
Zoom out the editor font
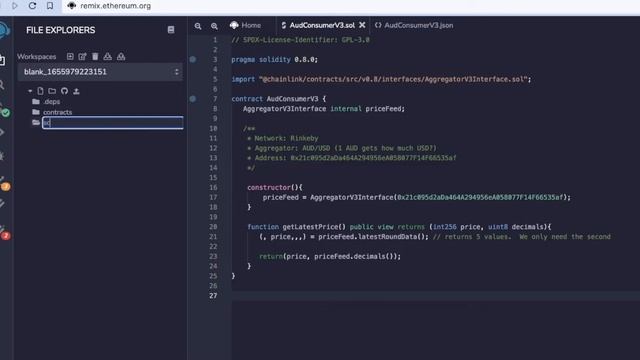[x=198, y=26]
